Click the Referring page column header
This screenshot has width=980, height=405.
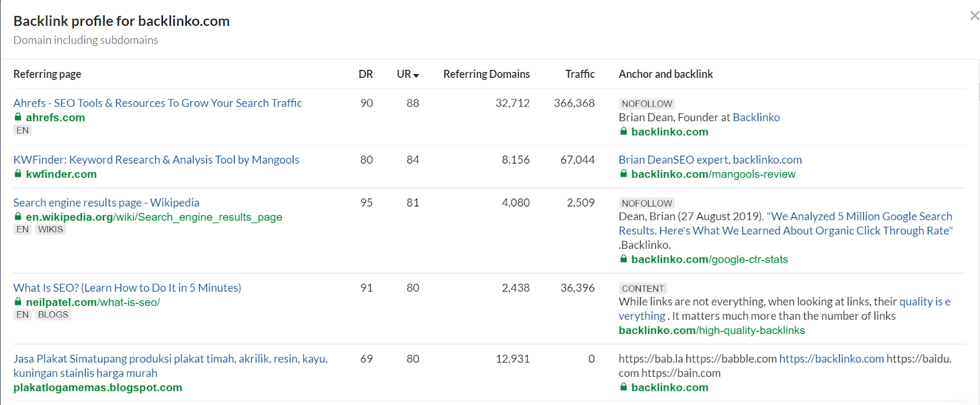[x=47, y=74]
